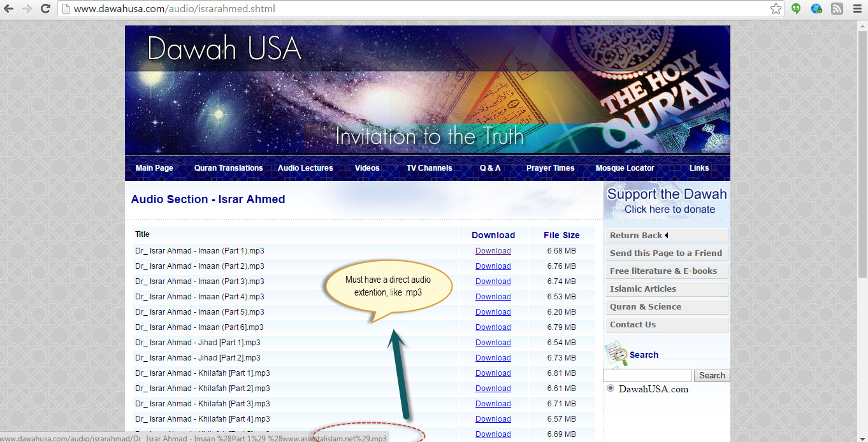Bookmark this page with the star icon
The height and width of the screenshot is (442, 868).
[776, 9]
